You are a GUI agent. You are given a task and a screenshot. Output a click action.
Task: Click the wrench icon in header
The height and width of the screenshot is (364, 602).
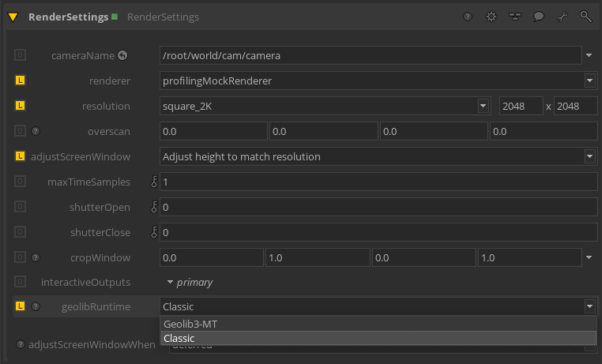click(x=562, y=17)
